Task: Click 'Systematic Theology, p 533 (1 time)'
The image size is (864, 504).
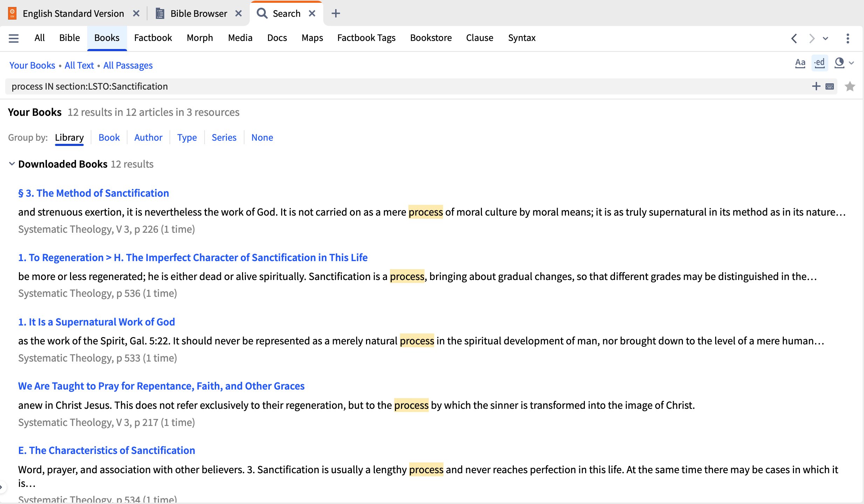Action: click(97, 358)
